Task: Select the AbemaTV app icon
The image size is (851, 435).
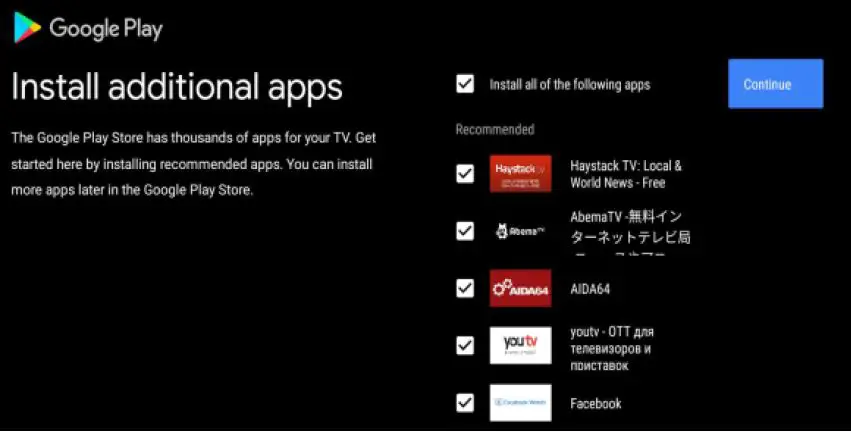Action: [x=520, y=231]
